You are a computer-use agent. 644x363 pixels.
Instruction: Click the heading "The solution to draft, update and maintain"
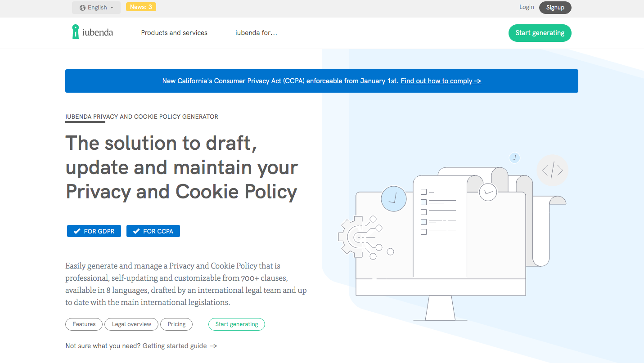[182, 167]
